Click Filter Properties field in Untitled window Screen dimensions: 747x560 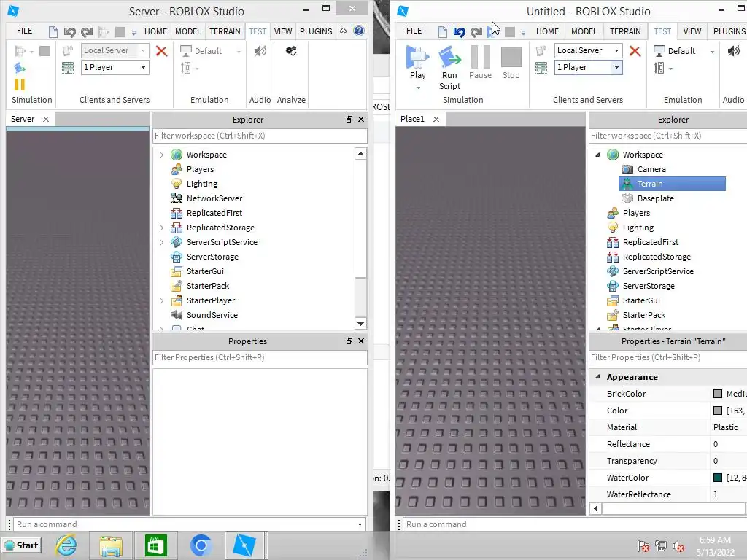668,357
